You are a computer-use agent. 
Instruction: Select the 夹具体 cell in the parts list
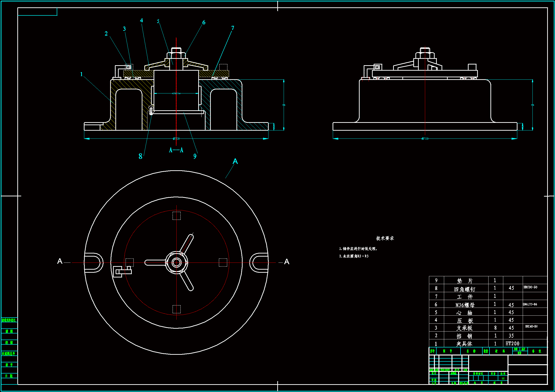(x=464, y=343)
